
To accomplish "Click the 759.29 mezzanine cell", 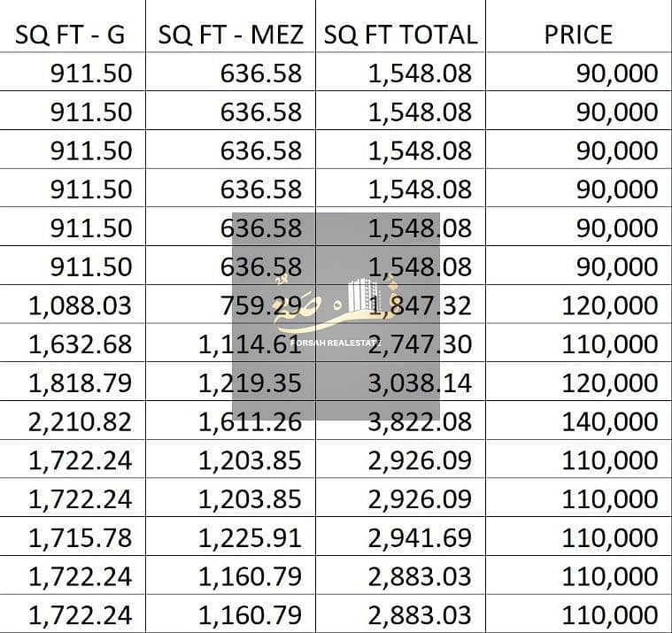I will pyautogui.click(x=230, y=305).
